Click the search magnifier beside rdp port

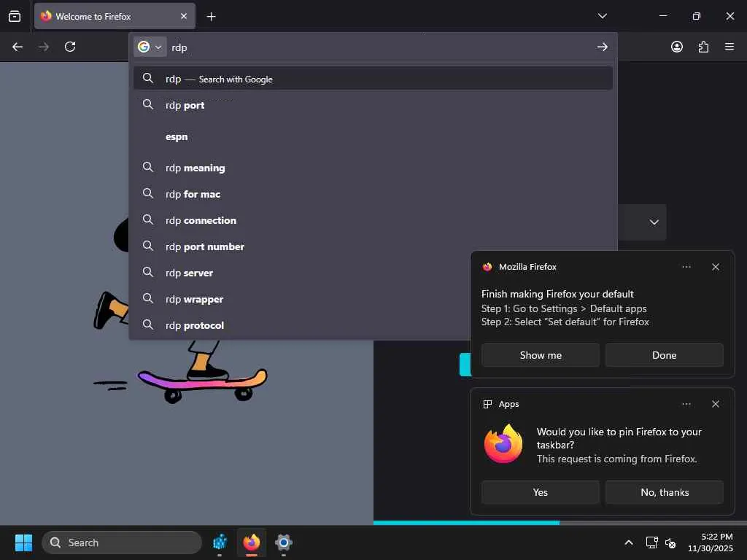tap(148, 104)
